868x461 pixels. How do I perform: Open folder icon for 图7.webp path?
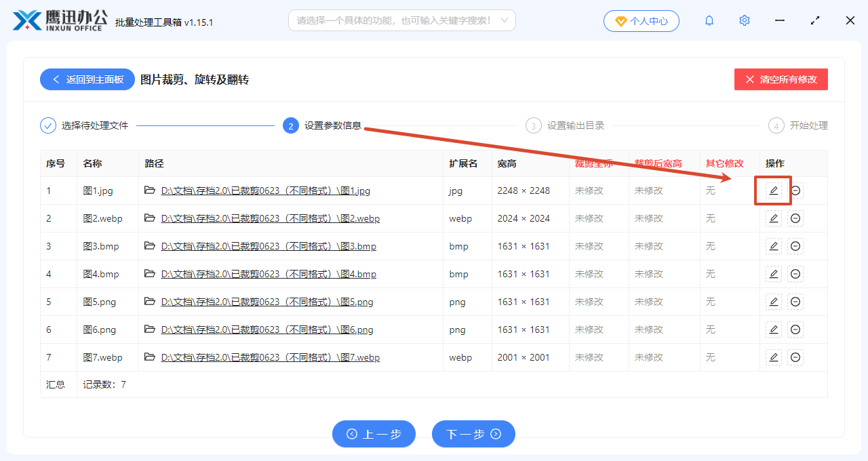coord(150,357)
